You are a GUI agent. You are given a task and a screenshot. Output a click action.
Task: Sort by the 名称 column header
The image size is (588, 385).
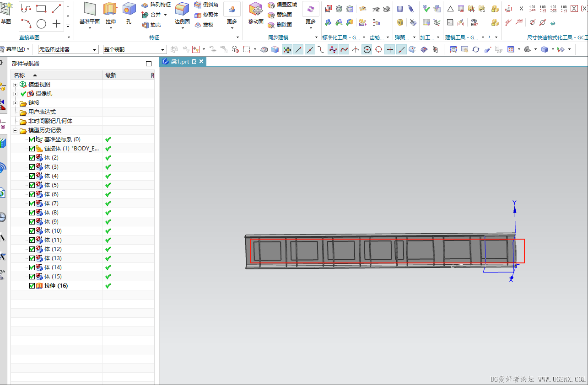pos(56,75)
